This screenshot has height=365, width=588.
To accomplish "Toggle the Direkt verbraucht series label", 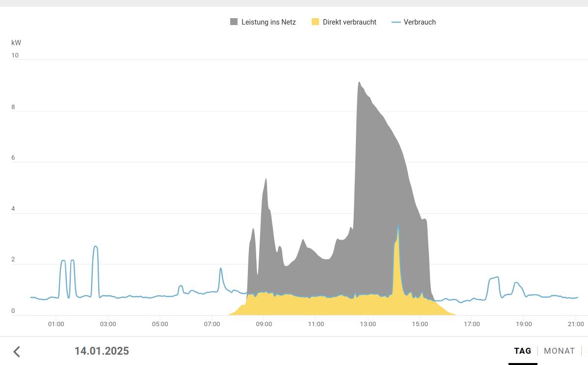I will pyautogui.click(x=349, y=22).
